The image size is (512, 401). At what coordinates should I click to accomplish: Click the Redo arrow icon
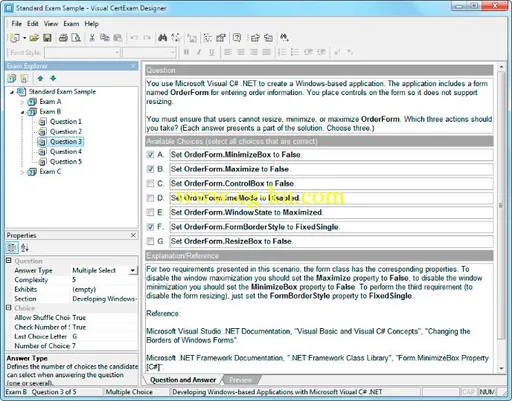(x=147, y=38)
